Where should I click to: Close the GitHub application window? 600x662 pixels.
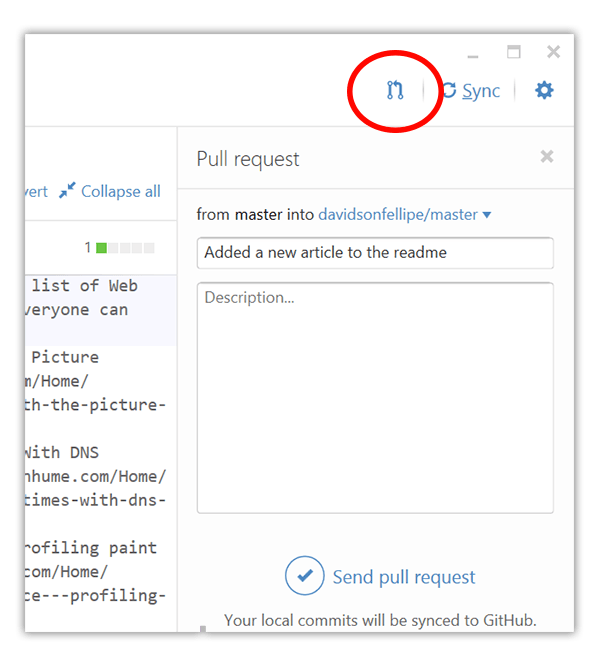(x=553, y=52)
